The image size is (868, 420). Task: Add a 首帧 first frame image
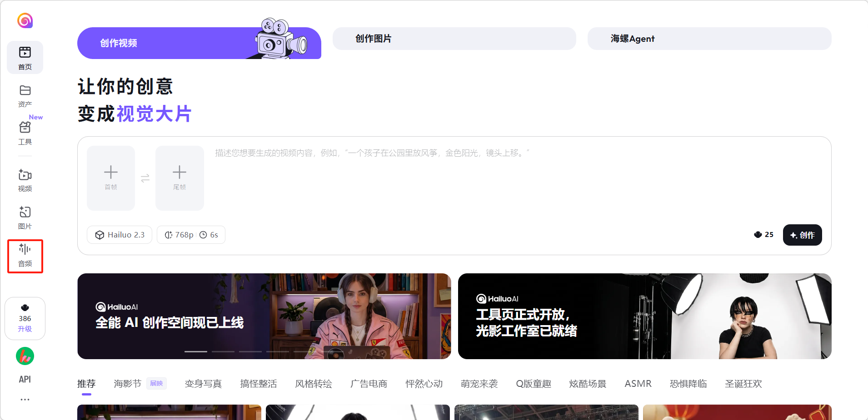point(111,178)
